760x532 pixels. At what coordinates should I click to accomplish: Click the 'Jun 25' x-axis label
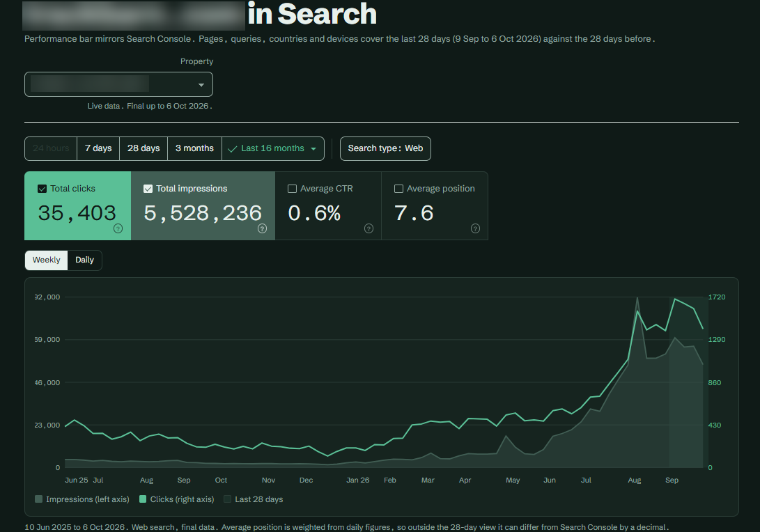[x=77, y=480]
